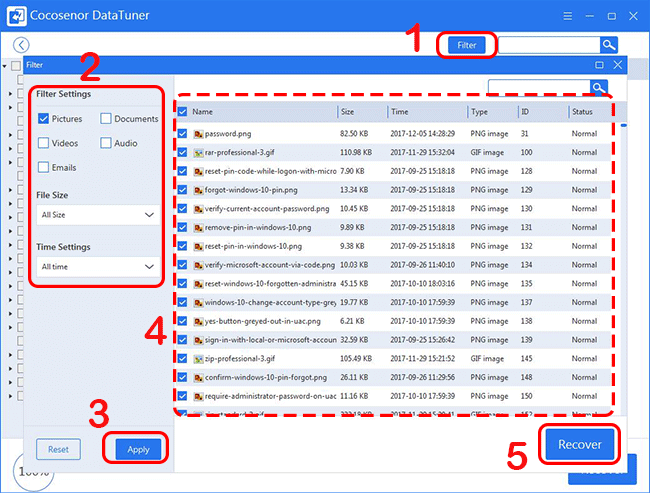
Task: Open the hamburger menu in title bar
Action: (568, 16)
